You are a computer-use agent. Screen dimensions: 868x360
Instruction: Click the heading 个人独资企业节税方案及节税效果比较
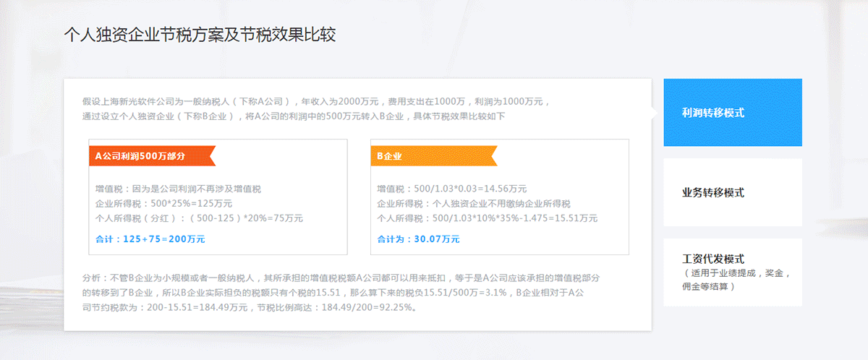(x=200, y=35)
